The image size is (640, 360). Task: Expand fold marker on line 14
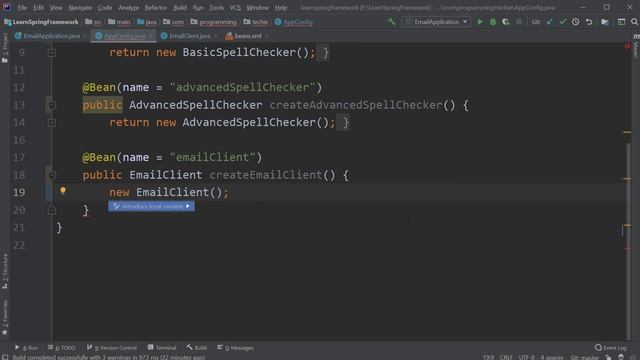52,122
